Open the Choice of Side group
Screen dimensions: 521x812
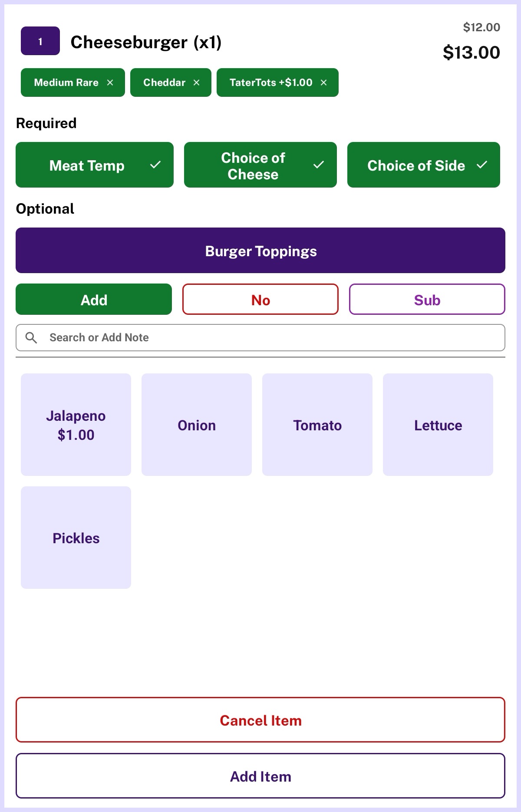tap(424, 165)
